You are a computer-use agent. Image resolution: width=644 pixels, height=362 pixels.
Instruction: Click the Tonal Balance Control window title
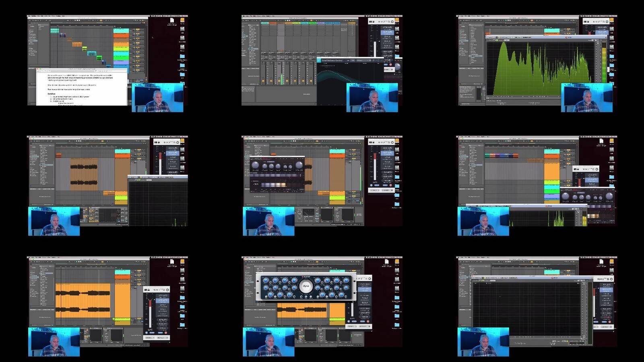[332, 60]
